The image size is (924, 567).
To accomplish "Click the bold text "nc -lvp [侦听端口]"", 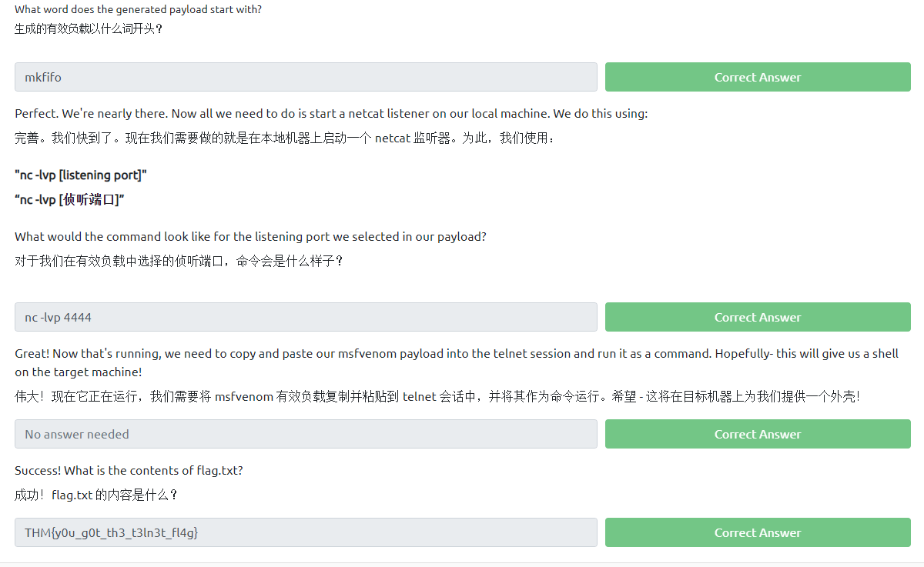I will coord(69,200).
